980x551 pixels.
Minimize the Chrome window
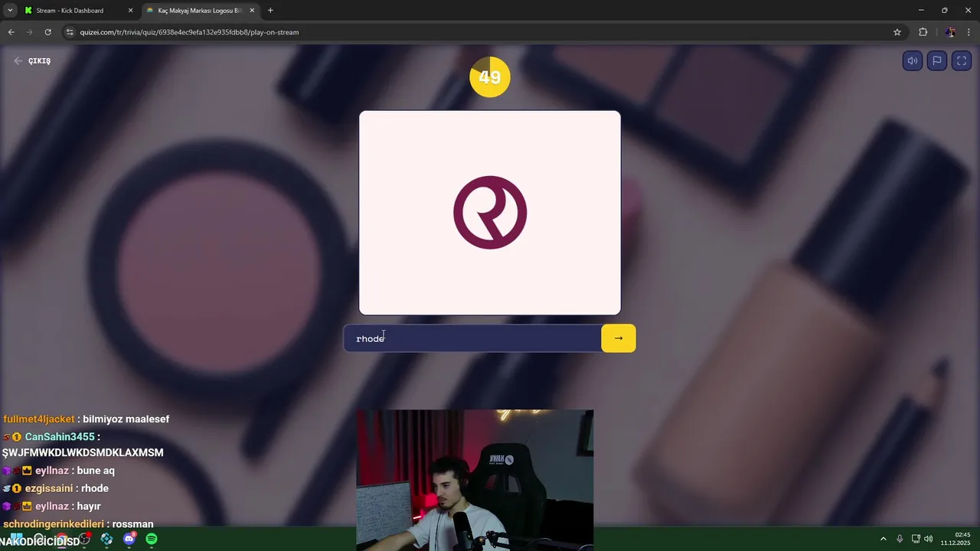click(x=921, y=10)
